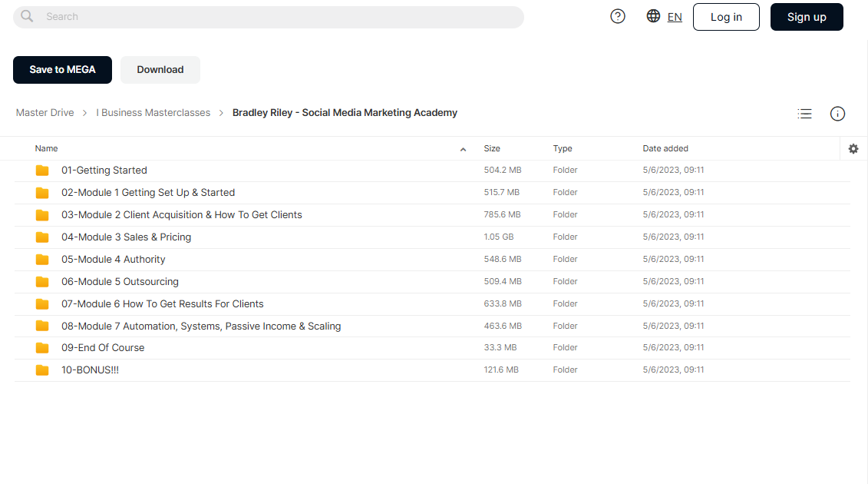Focus the Search input field
The image size is (868, 484).
tap(269, 17)
